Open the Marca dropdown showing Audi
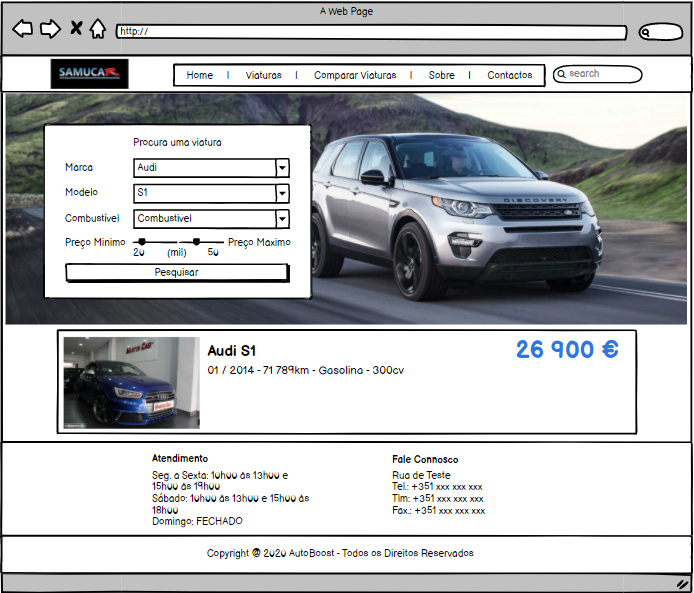This screenshot has width=694, height=593. click(211, 168)
